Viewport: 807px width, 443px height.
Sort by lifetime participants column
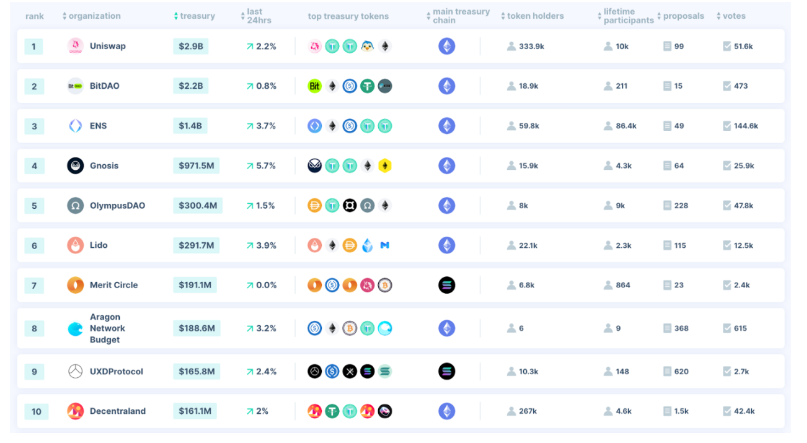click(625, 16)
